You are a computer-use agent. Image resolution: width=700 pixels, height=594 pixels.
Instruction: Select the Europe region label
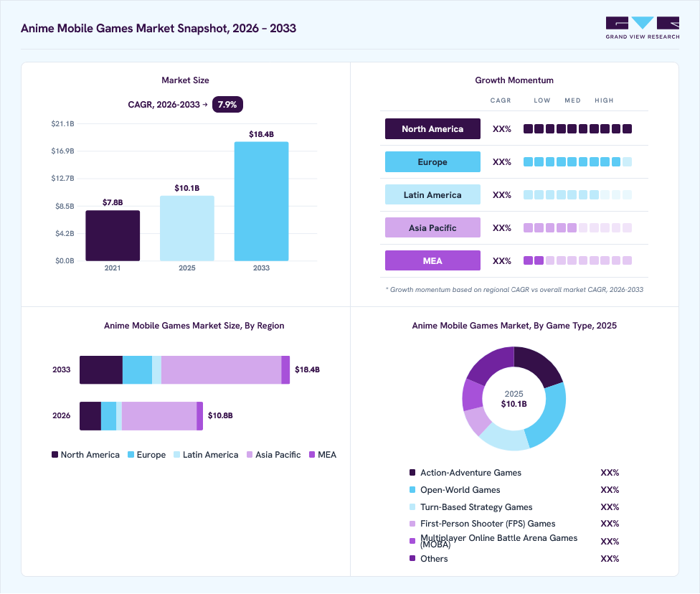[x=432, y=161]
